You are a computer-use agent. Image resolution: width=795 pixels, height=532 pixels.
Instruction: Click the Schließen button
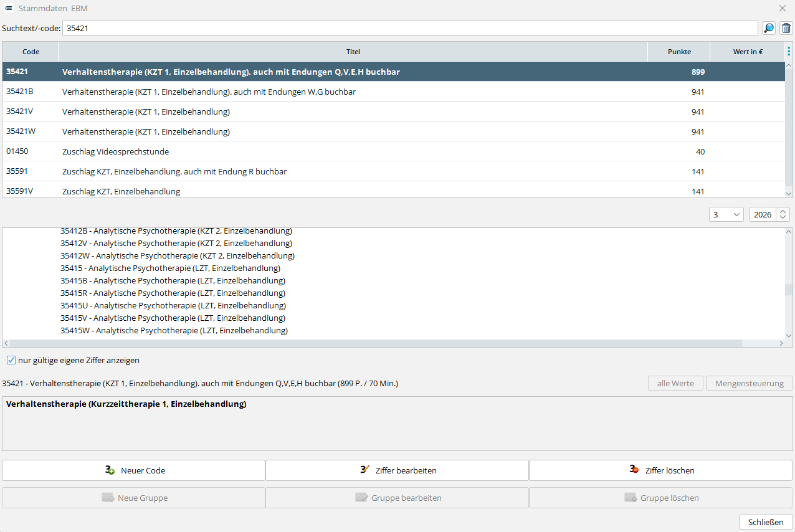766,522
